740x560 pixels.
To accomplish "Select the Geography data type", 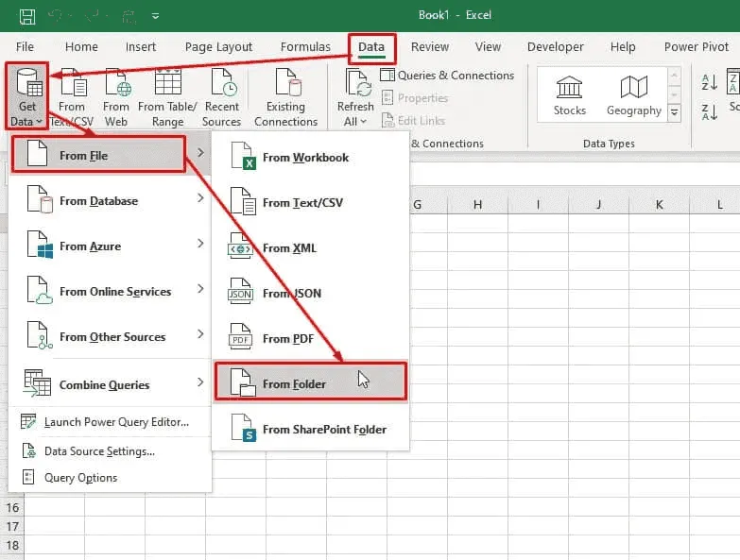I will [633, 94].
